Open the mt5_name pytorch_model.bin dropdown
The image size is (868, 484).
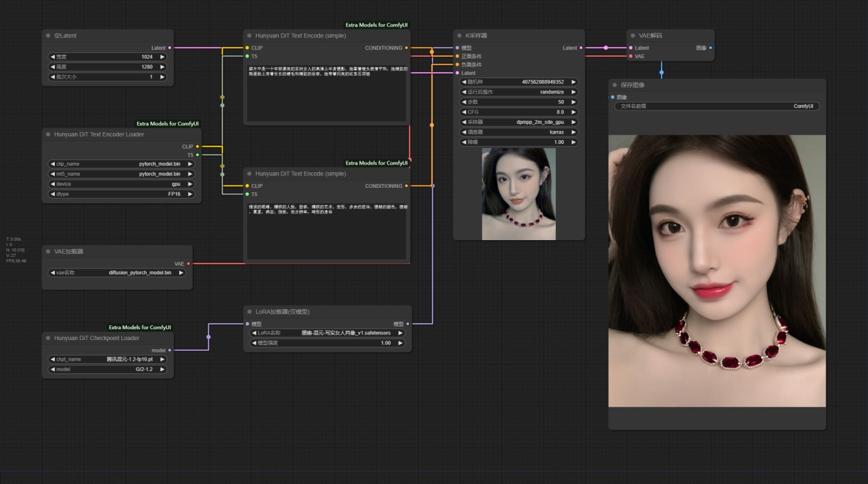point(121,174)
